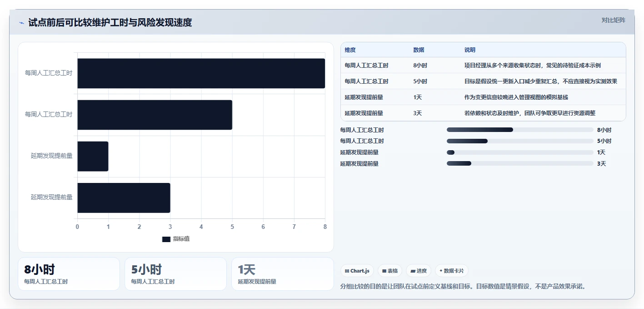Click the shortest chart bar ending at 1
Image resolution: width=644 pixels, height=309 pixels.
tap(93, 156)
